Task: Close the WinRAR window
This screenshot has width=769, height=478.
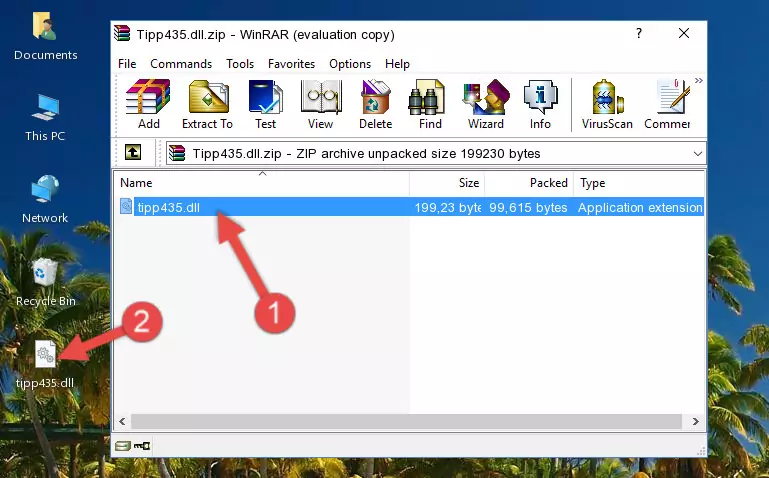Action: coord(684,33)
